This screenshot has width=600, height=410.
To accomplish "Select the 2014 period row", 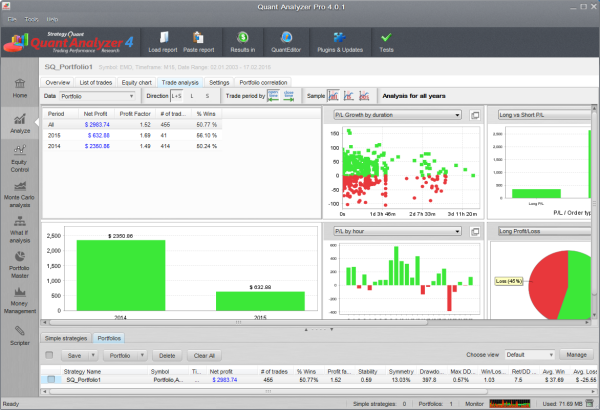I will tap(132, 146).
